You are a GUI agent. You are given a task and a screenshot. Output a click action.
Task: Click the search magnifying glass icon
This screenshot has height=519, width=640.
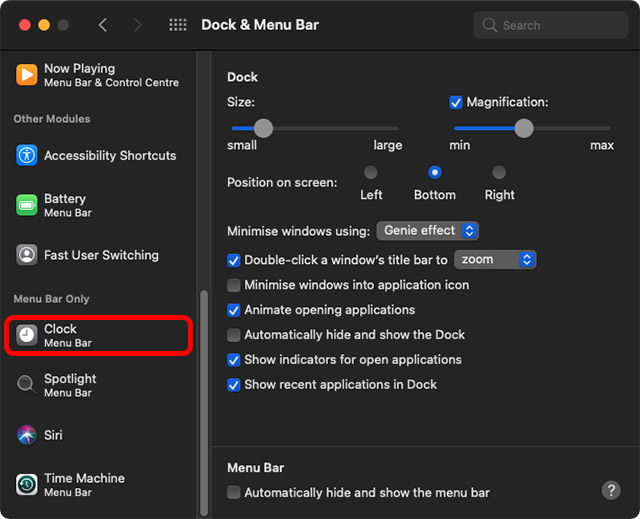[489, 25]
